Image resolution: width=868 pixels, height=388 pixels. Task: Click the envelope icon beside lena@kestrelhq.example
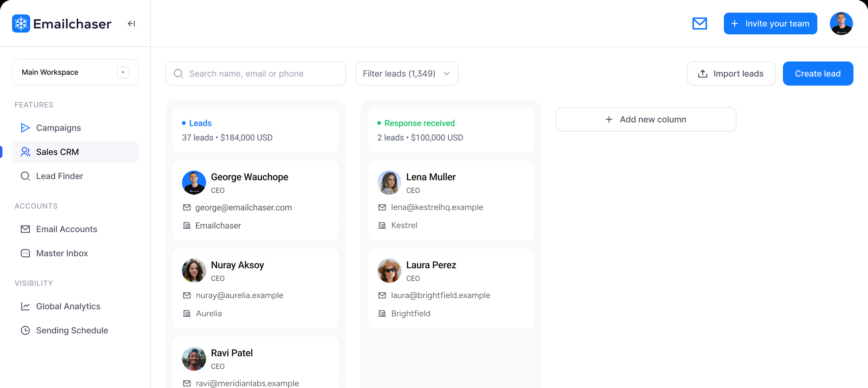point(382,207)
